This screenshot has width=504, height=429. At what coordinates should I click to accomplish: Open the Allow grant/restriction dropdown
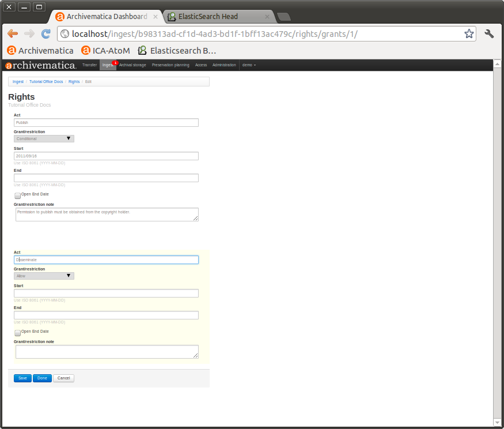point(44,276)
